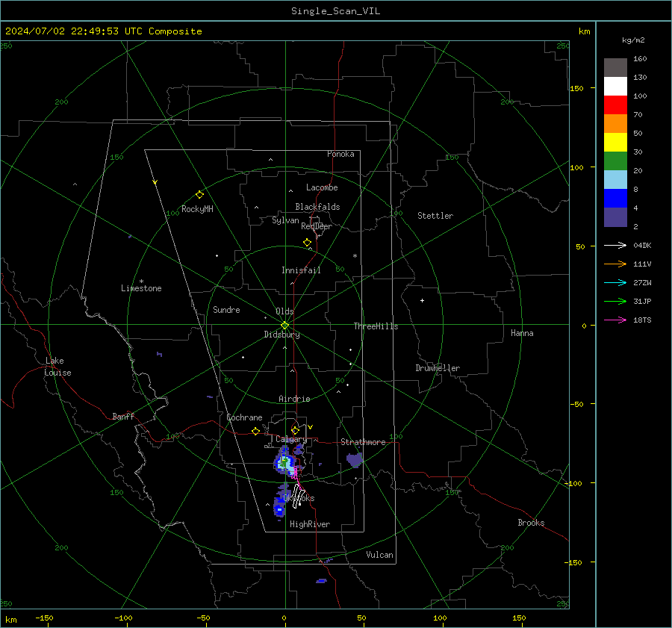Click the RockyMH label
Screen dimensions: 672x628
point(197,209)
